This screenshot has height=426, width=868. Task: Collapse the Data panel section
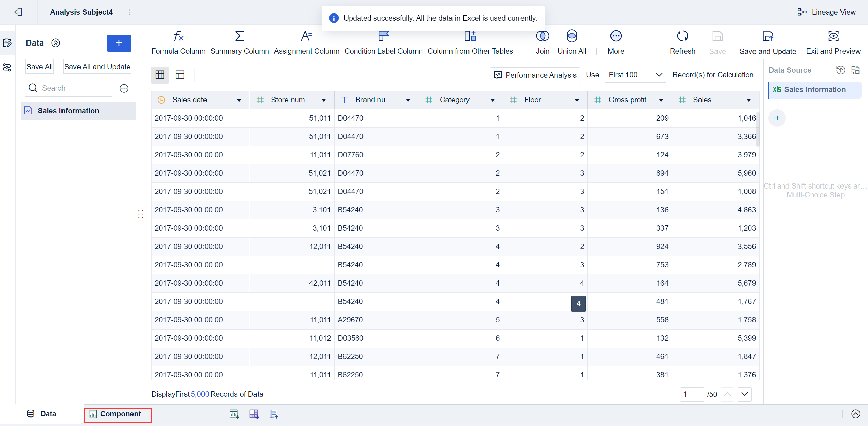pyautogui.click(x=55, y=43)
